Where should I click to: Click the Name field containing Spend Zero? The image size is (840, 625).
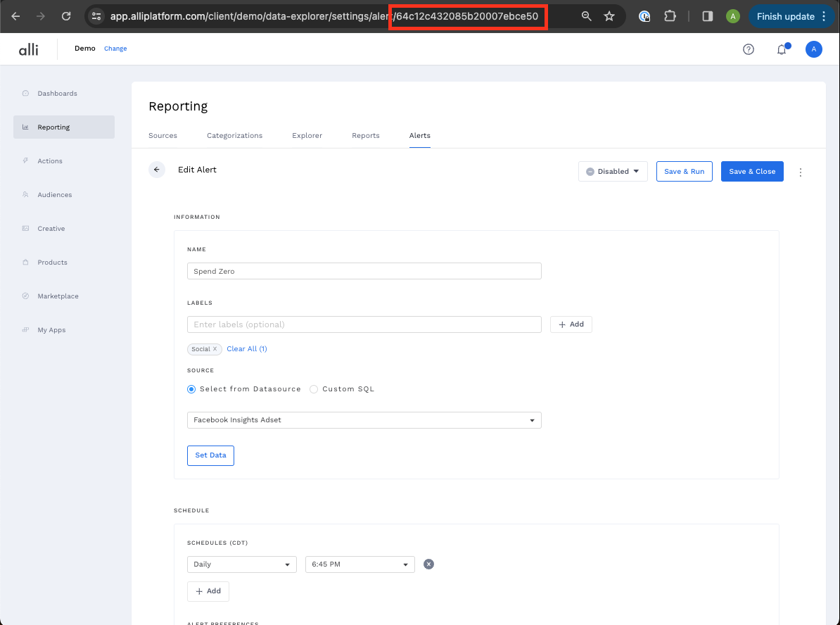[x=364, y=271]
